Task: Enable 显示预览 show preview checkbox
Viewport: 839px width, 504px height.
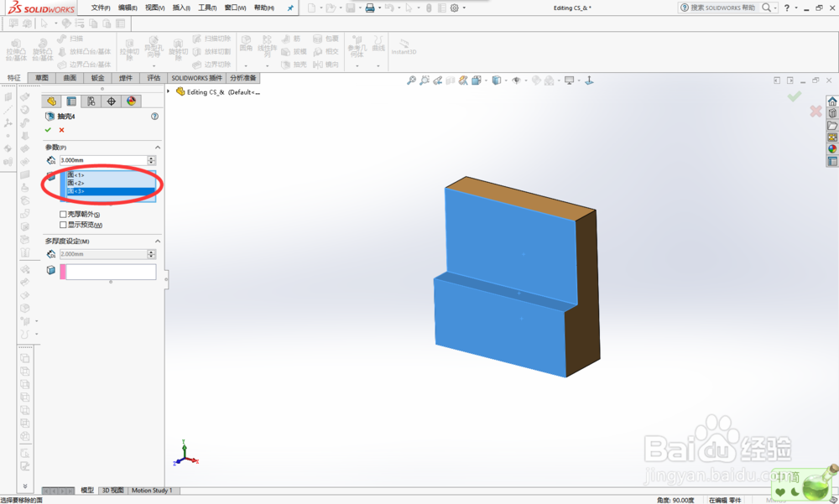Action: [x=63, y=225]
